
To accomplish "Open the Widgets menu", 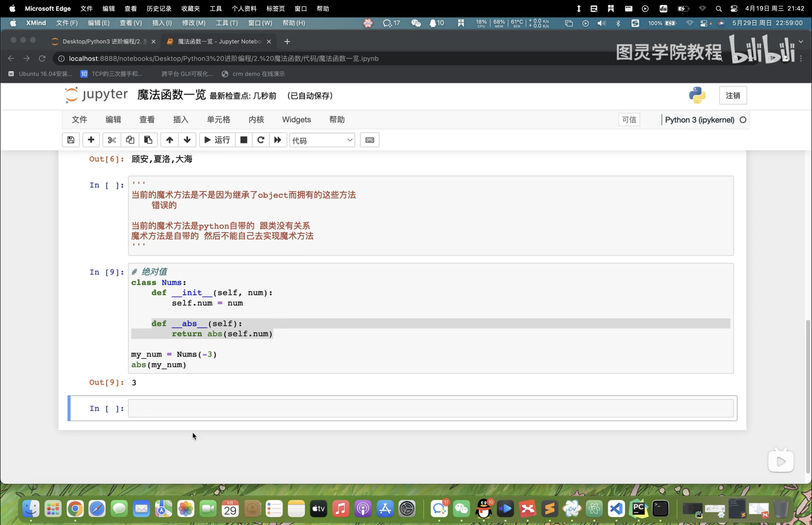I will 297,120.
